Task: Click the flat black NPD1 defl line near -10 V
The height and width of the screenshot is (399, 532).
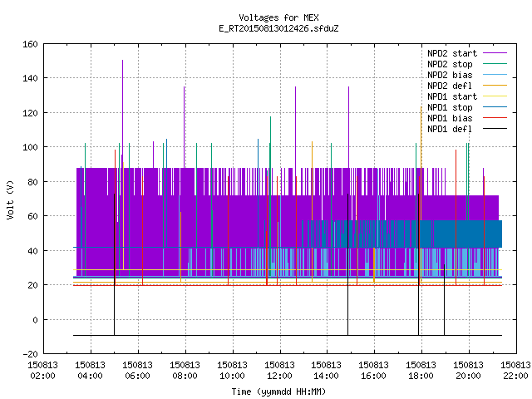Action: tap(288, 335)
